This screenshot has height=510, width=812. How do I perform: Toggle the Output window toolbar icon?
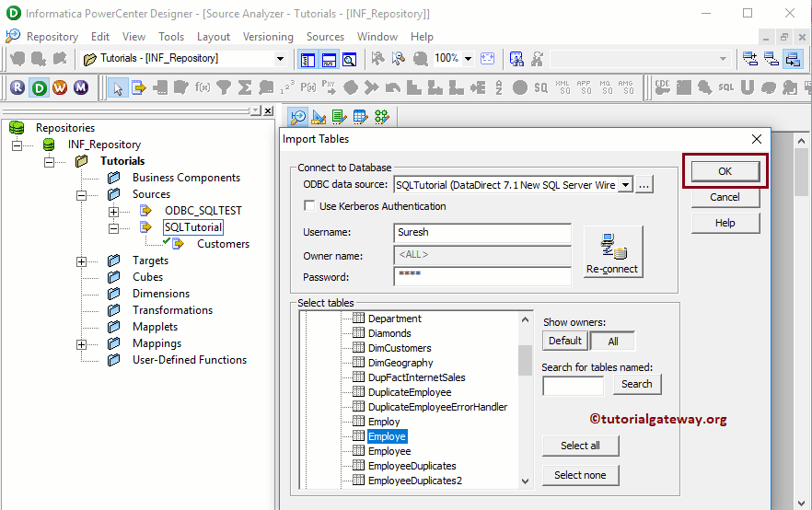point(329,60)
